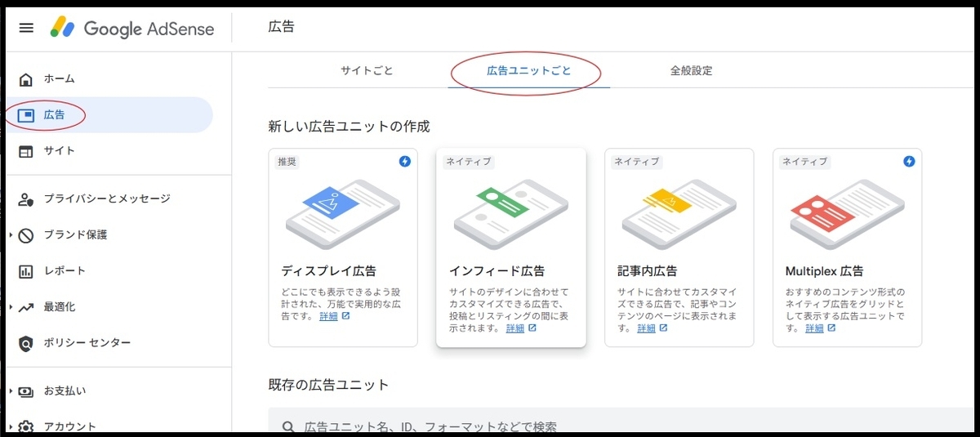Click the ネイティブ label on 記事内広告 card
The image size is (980, 437).
point(637,162)
